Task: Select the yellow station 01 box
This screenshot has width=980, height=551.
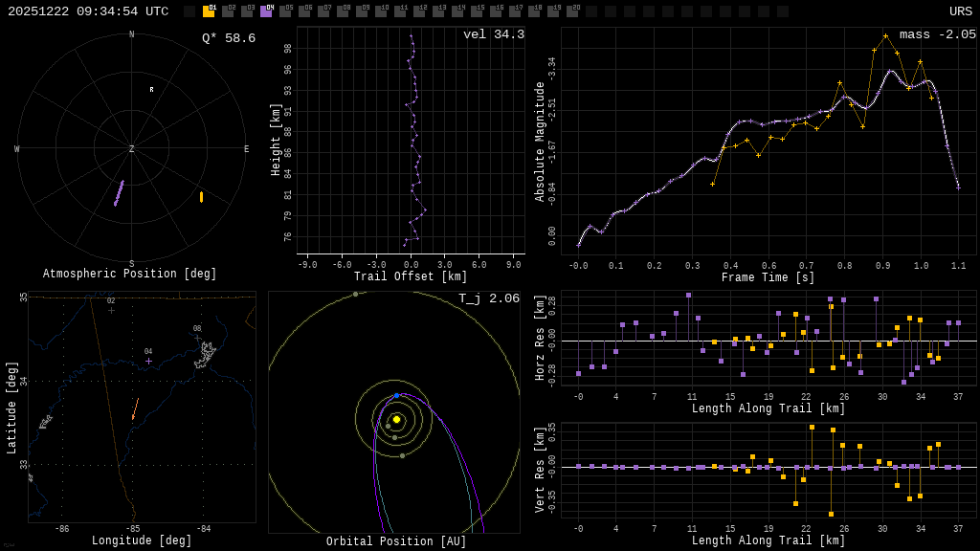Action: tap(209, 11)
